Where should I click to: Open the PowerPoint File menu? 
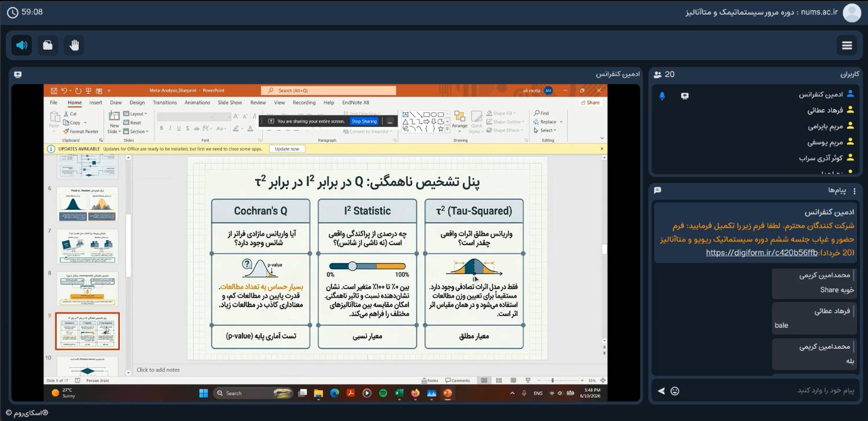coord(53,102)
